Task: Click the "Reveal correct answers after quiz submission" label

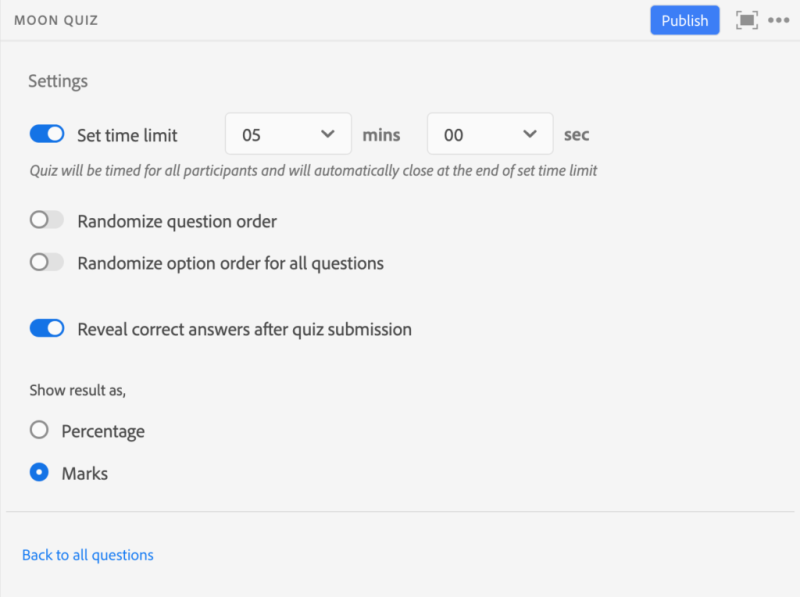Action: click(244, 329)
